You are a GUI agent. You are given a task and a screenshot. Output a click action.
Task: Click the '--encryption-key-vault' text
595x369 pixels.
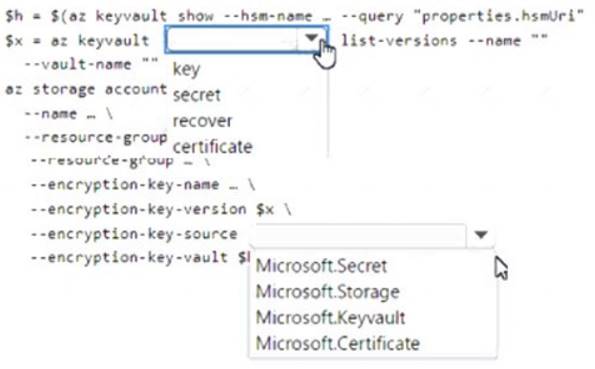point(129,258)
